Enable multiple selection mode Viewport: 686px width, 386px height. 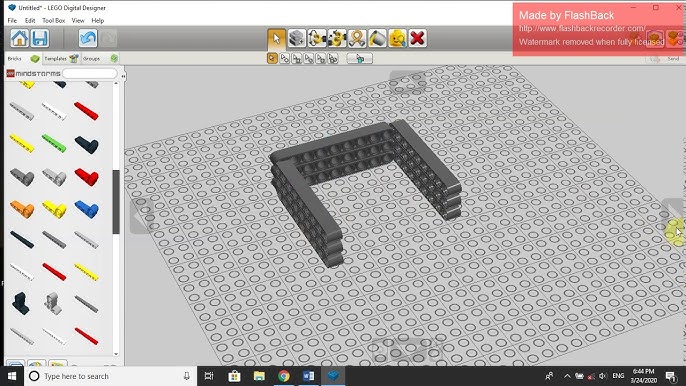[x=284, y=58]
